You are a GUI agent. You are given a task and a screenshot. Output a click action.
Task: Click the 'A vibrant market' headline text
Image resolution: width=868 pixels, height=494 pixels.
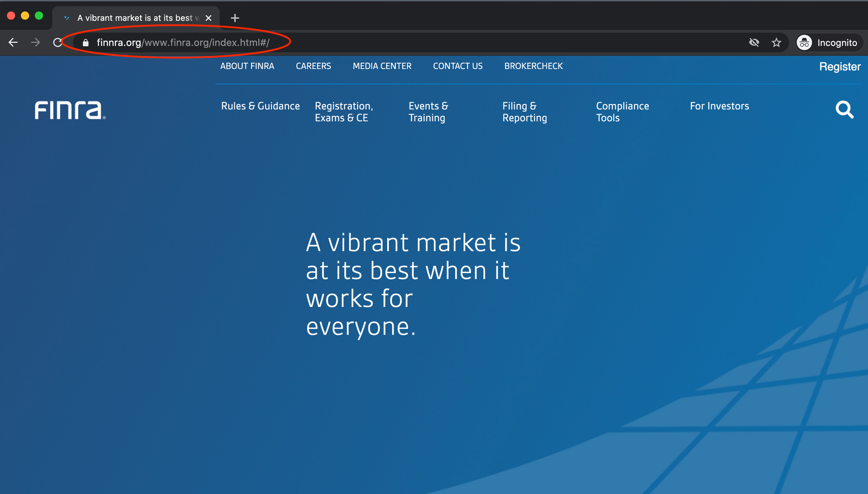[413, 284]
